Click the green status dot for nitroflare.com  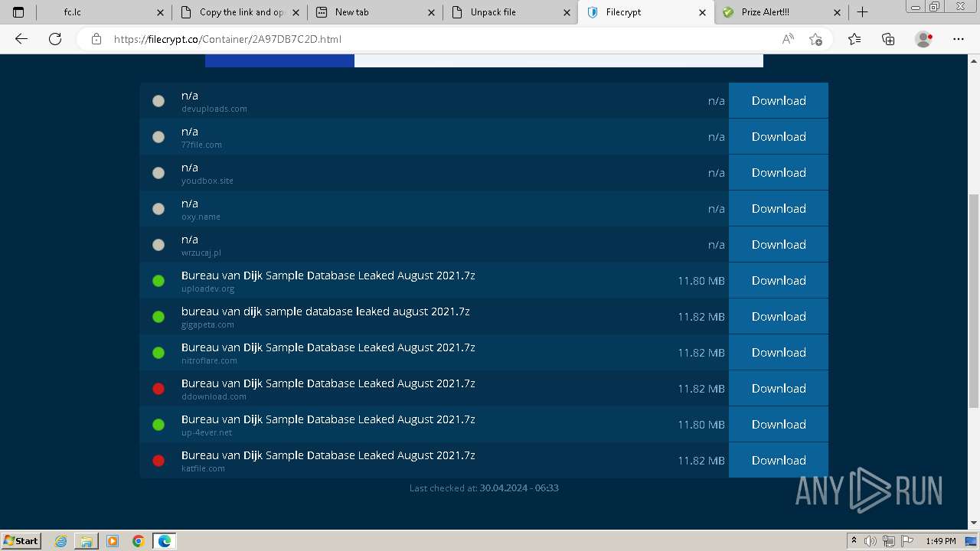(158, 353)
